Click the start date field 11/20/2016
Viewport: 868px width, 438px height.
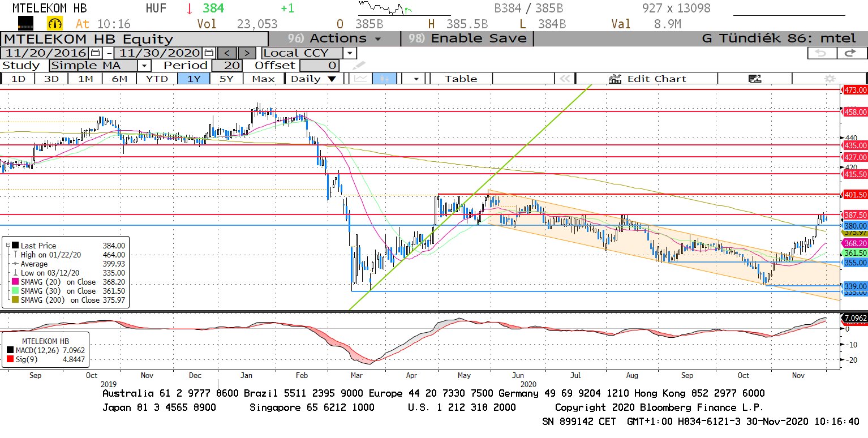[x=46, y=53]
